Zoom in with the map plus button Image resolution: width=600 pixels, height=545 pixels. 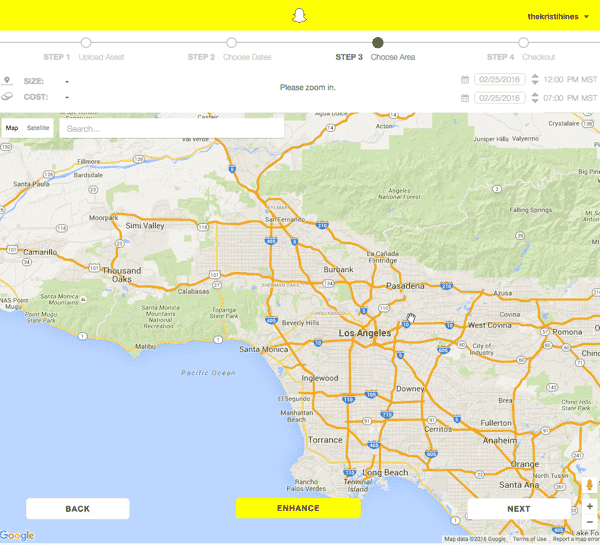[590, 506]
